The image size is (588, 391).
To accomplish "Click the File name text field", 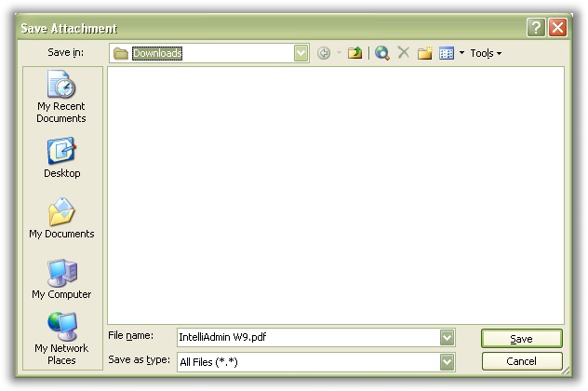I will pyautogui.click(x=309, y=337).
